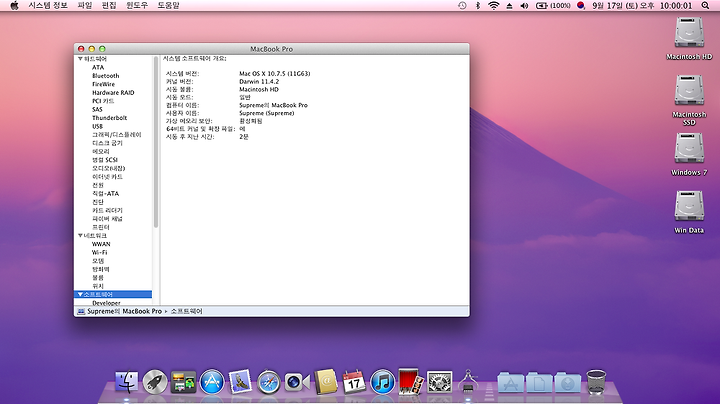Open the Documents folder stack in the Dock
Image resolution: width=720 pixels, height=404 pixels.
(539, 382)
